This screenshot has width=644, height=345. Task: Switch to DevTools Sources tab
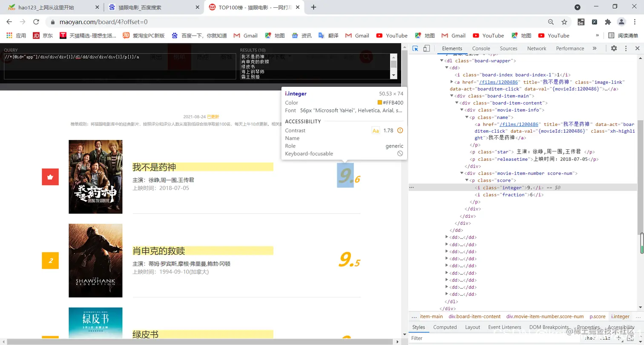pyautogui.click(x=509, y=48)
